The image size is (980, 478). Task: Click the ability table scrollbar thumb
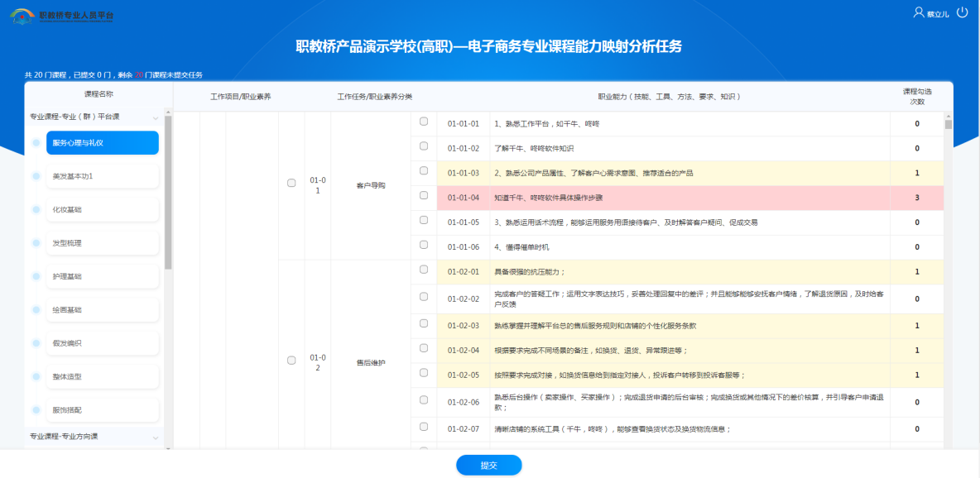tap(949, 124)
